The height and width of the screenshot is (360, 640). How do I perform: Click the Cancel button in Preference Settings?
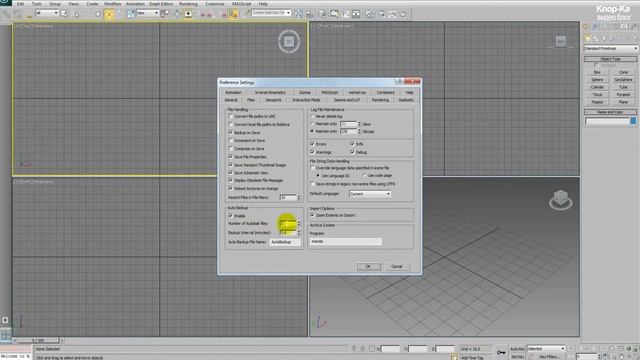(397, 267)
